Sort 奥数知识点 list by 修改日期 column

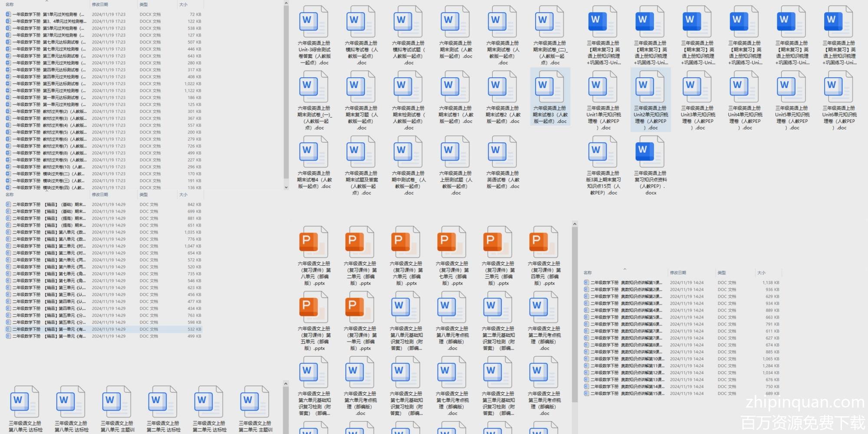[678, 273]
